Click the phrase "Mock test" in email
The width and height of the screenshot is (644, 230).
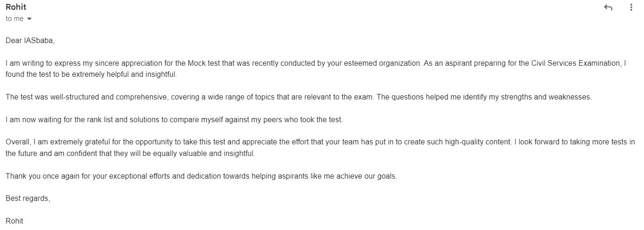(x=204, y=63)
